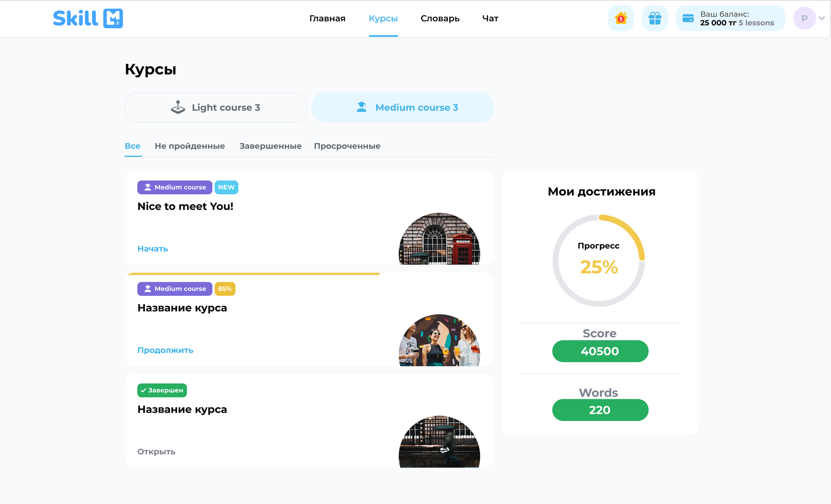The height and width of the screenshot is (504, 831).
Task: Click the balance 25 000 тг text
Action: pos(718,23)
